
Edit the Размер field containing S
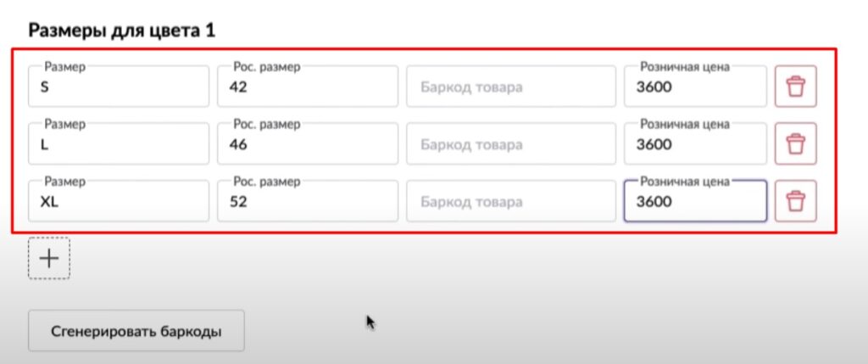(119, 87)
